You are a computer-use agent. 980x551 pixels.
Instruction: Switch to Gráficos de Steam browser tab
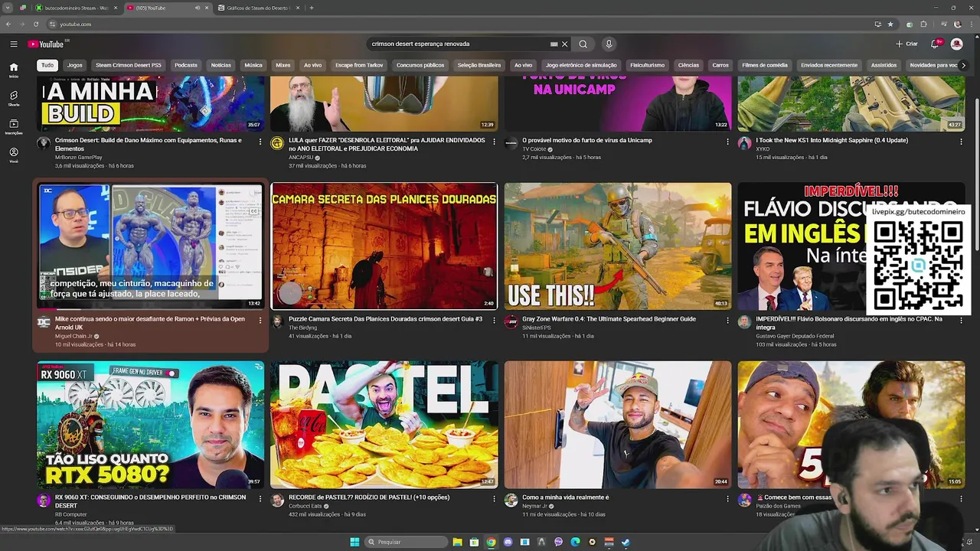tap(258, 8)
